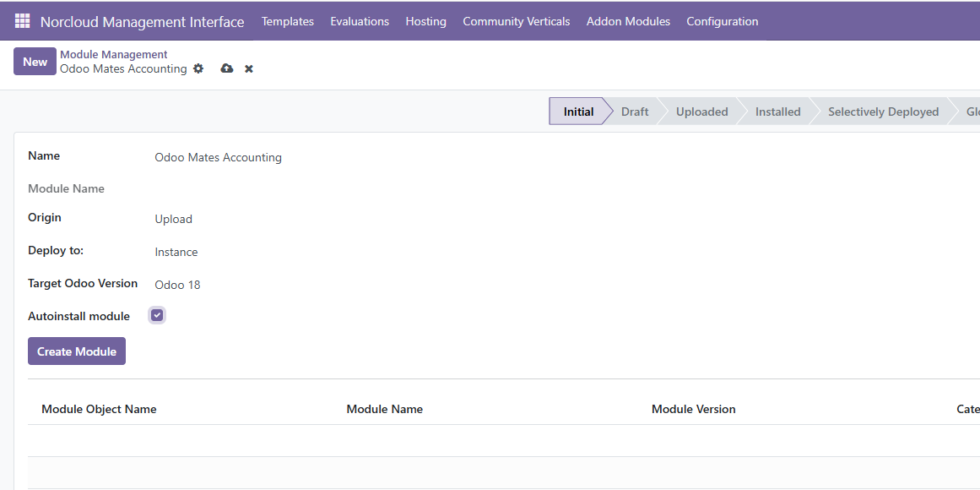Click the Create Module button
Screen dimensions: 980x490
click(x=77, y=351)
